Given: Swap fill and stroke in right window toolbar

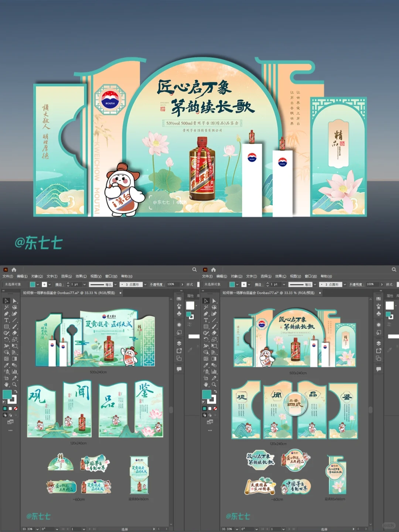Looking at the screenshot, I should point(215,392).
